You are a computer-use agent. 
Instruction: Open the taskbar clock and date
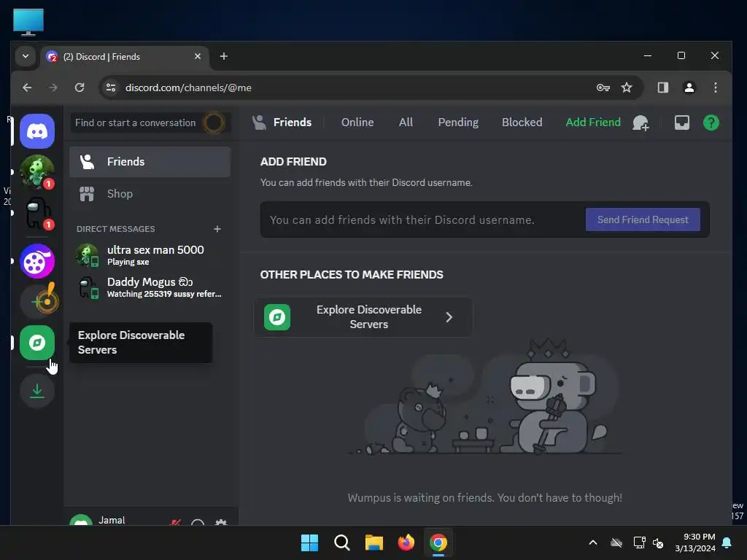(x=695, y=542)
